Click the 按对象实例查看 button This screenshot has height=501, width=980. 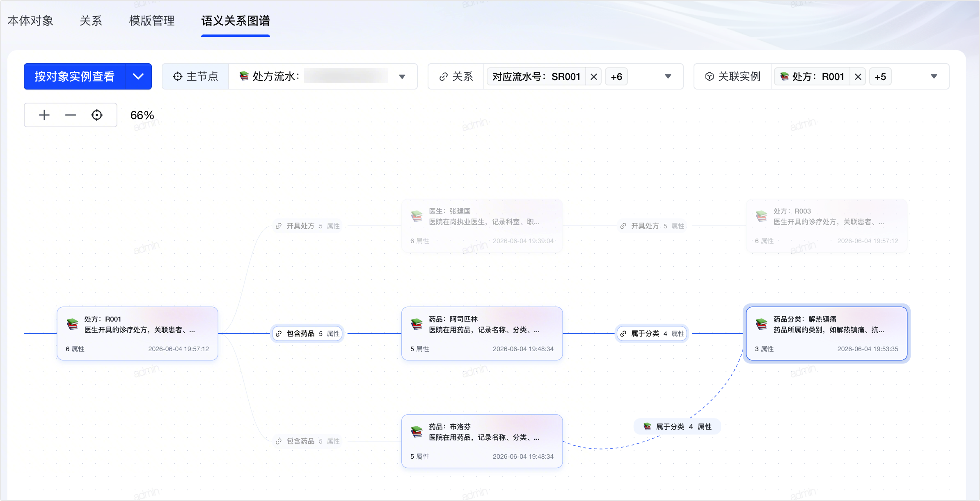pos(75,76)
